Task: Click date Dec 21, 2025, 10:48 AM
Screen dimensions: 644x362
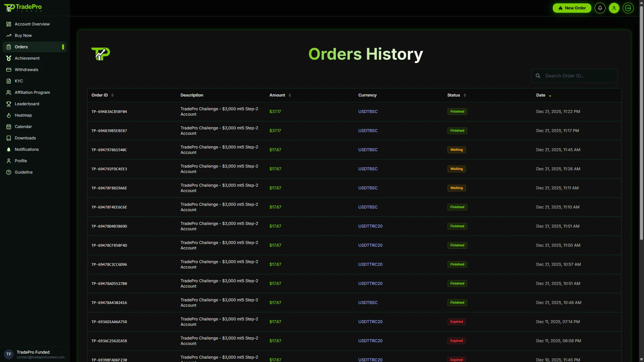Action: pos(559,303)
